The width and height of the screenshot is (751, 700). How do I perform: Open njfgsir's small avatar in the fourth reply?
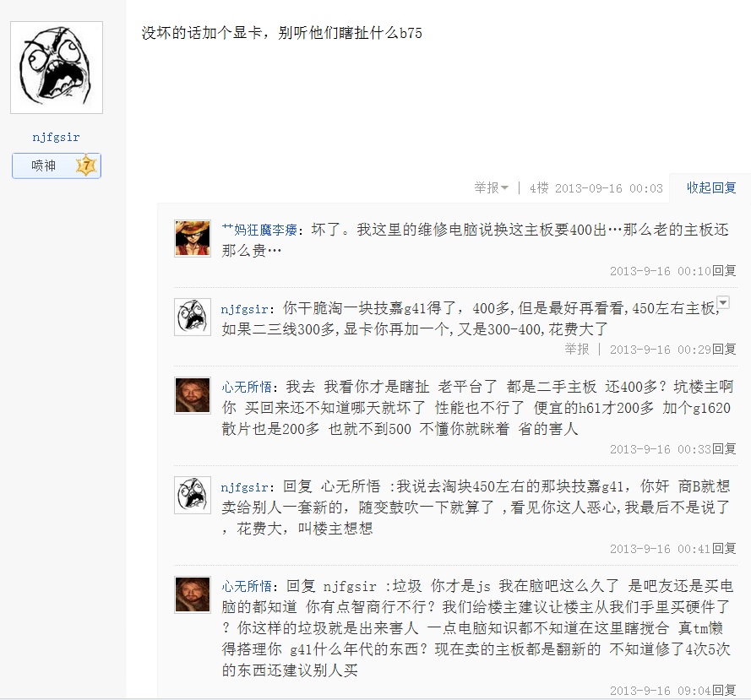coord(193,495)
